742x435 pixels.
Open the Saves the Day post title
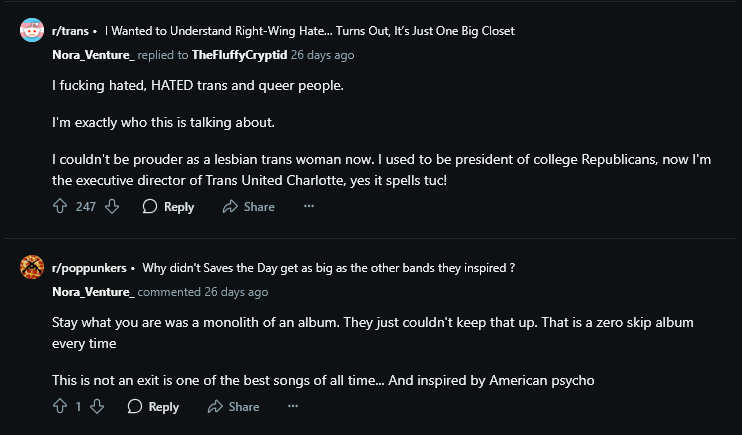(328, 268)
